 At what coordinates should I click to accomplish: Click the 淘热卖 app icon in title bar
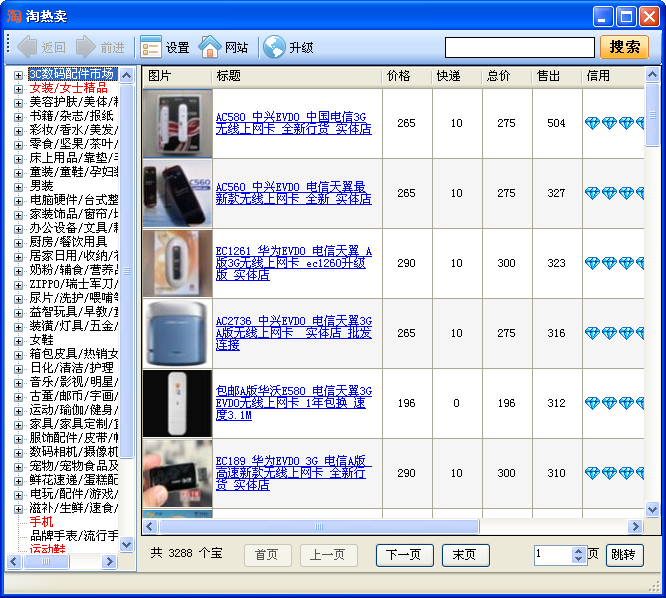(14, 16)
